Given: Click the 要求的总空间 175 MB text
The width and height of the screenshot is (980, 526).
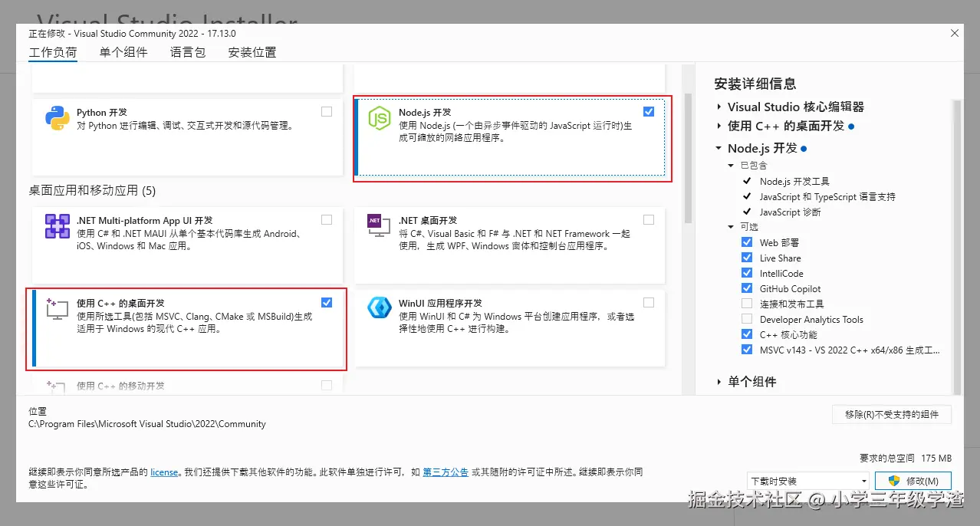Looking at the screenshot, I should (906, 458).
